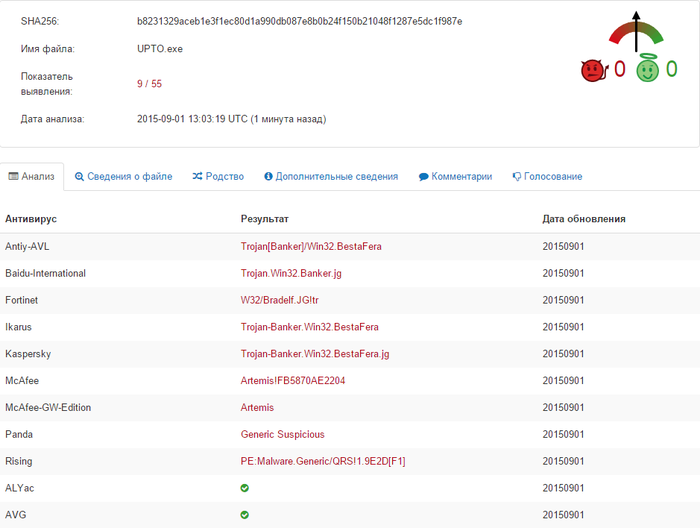The height and width of the screenshot is (528, 700).
Task: Click the Baidu-International antivirus name
Action: (x=46, y=273)
